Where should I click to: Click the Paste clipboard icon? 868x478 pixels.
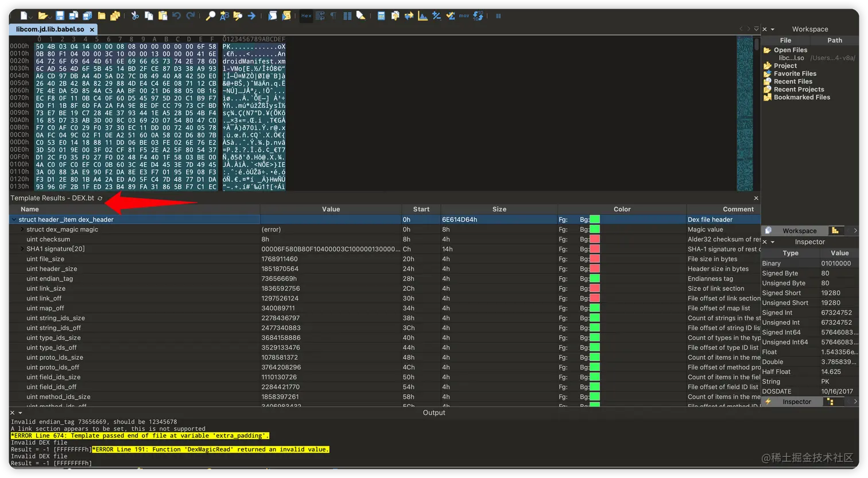[x=163, y=16]
